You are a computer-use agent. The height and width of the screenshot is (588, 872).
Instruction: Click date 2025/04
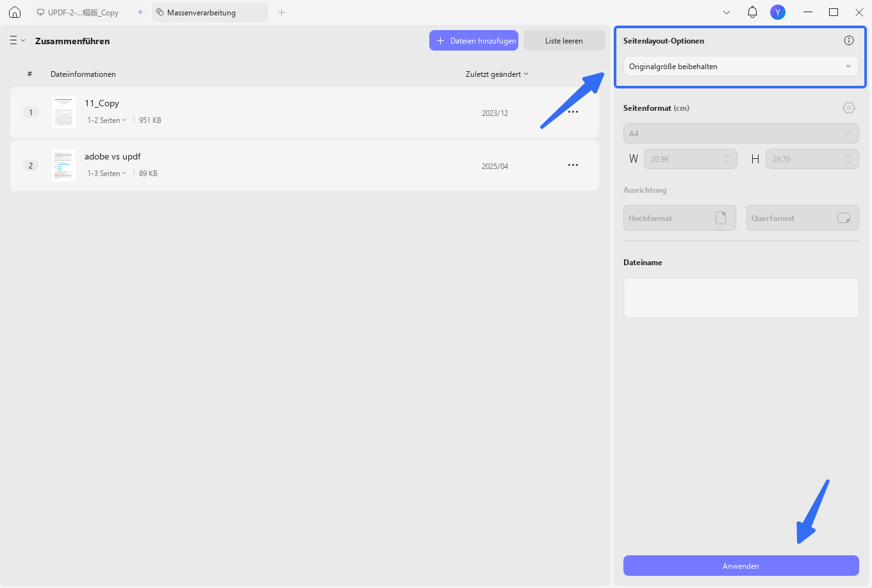[495, 167]
